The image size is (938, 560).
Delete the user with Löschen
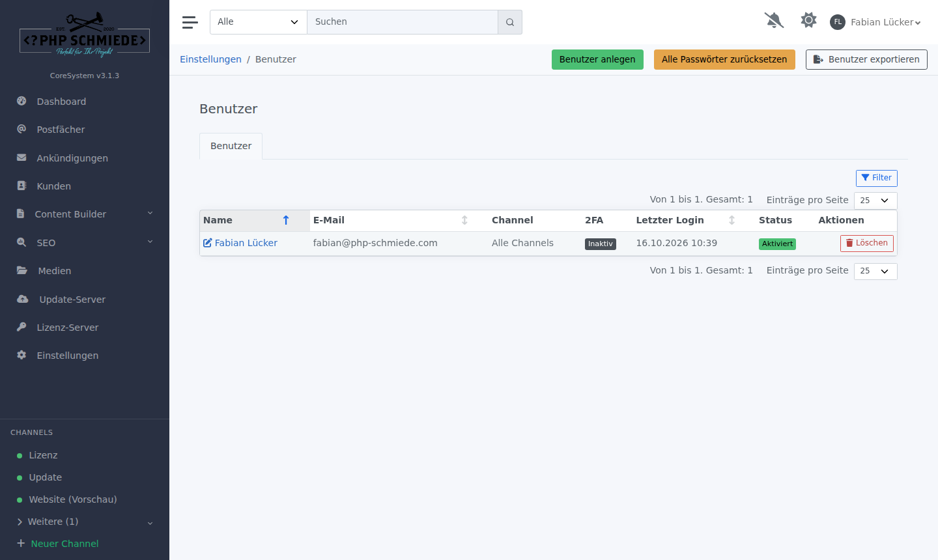867,243
